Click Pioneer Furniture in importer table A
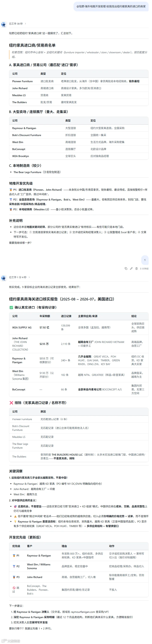Screen dimensions: 152x644 pyautogui.click(x=22, y=81)
